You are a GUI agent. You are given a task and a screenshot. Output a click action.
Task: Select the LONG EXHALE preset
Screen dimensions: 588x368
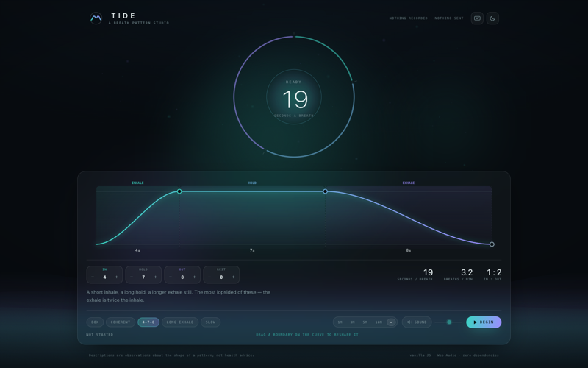click(180, 322)
